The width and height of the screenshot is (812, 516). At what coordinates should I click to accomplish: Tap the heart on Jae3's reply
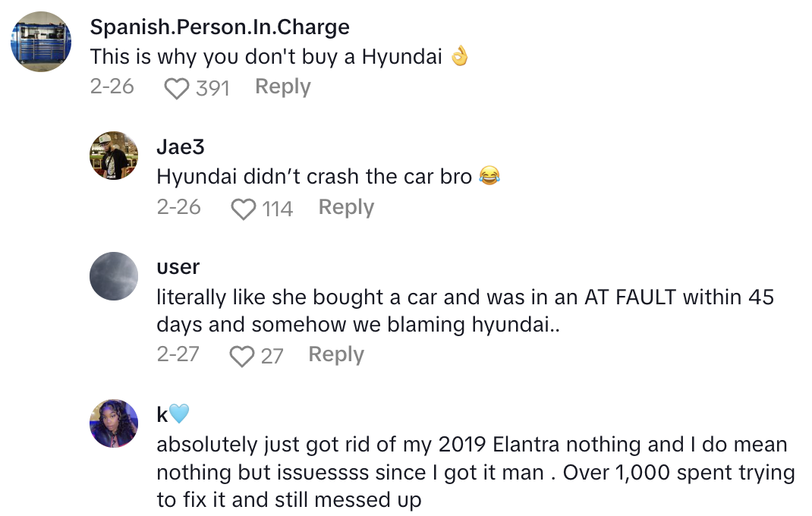244,209
